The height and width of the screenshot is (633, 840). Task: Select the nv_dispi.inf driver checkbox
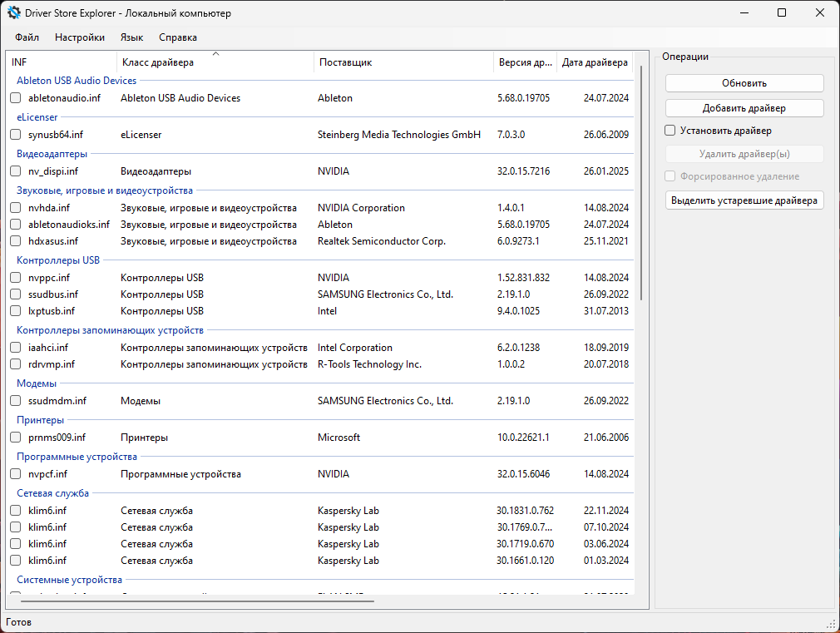click(x=16, y=171)
